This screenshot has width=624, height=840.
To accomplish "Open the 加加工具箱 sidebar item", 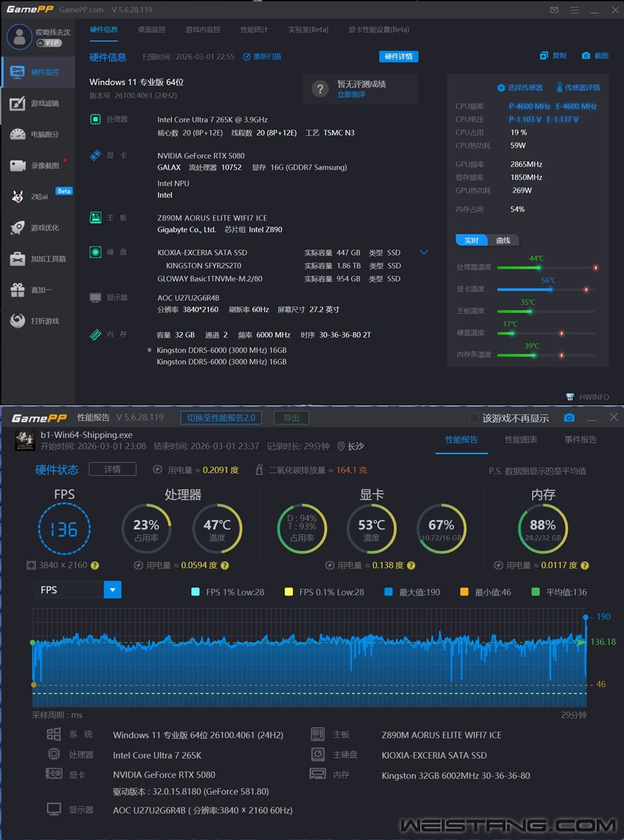I will click(x=37, y=259).
